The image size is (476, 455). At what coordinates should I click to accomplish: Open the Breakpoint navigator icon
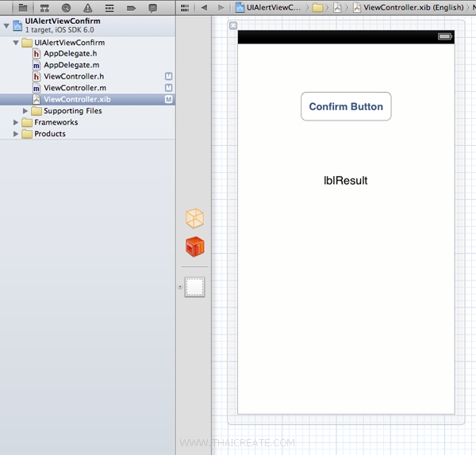[131, 8]
